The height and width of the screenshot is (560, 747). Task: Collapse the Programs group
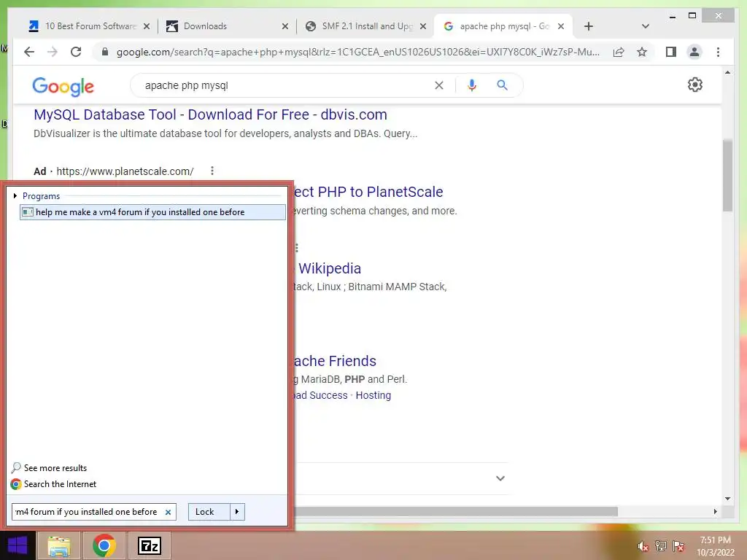pos(15,195)
